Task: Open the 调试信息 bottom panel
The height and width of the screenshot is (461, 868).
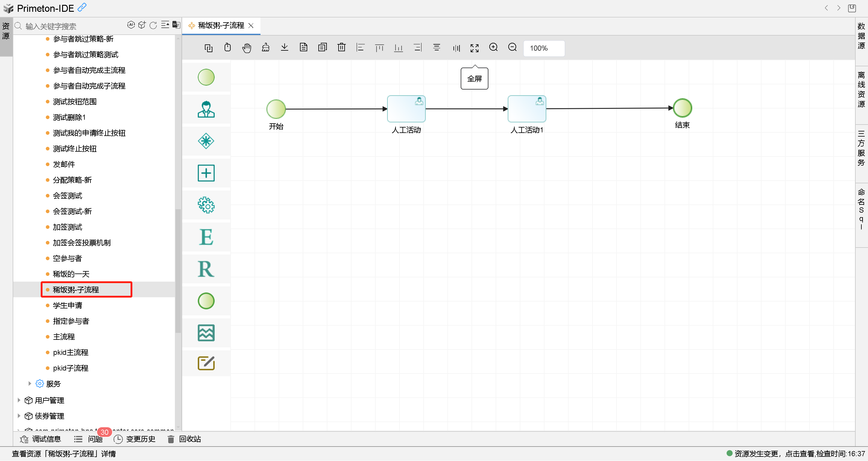Action: 40,439
